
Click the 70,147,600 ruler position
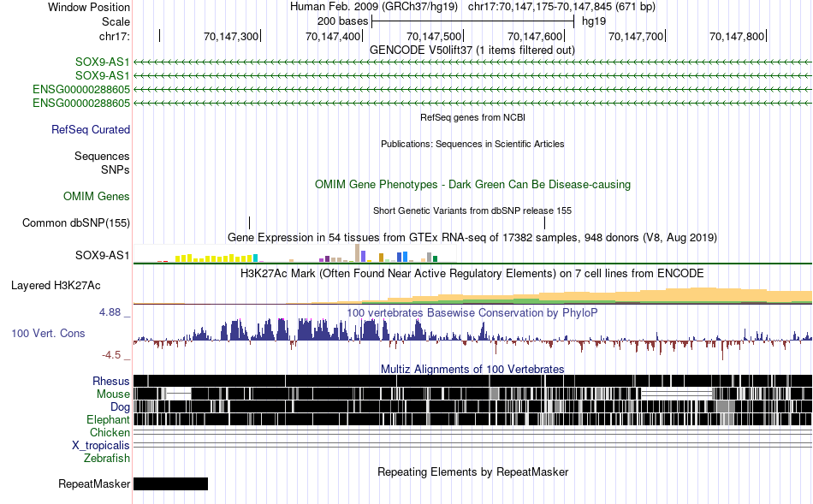[535, 36]
